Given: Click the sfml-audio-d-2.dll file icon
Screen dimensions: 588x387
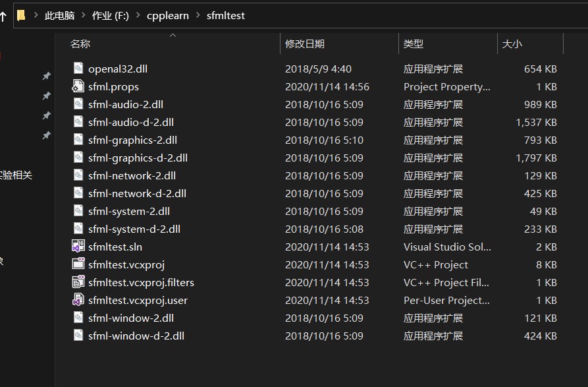Looking at the screenshot, I should pos(78,121).
